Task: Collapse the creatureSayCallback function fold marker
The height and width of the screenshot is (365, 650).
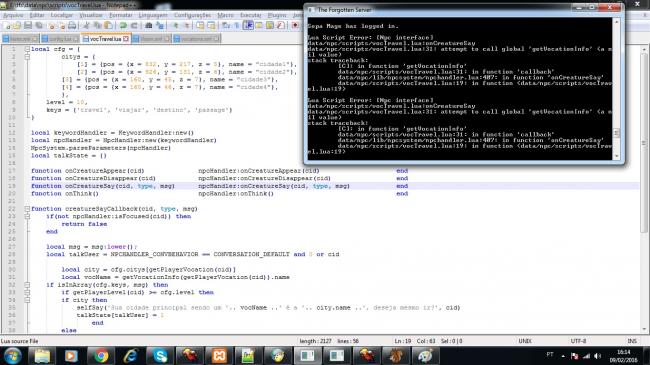Action: coord(27,209)
